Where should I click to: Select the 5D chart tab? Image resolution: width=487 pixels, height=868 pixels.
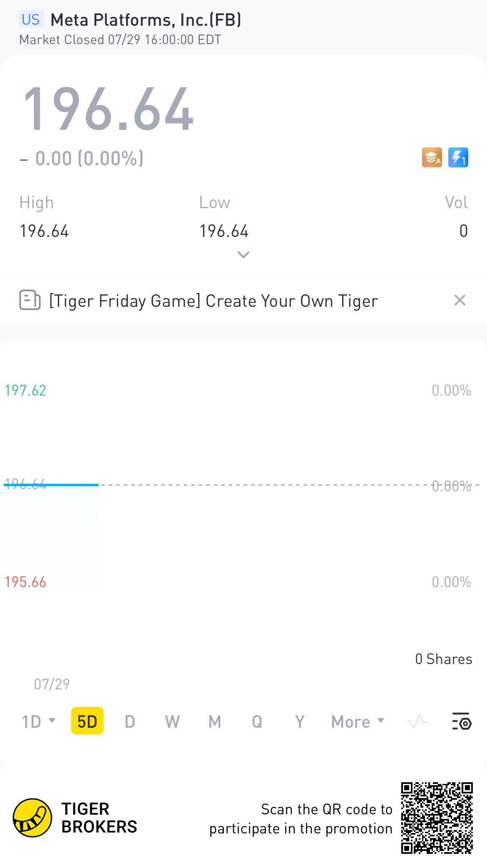pos(87,721)
